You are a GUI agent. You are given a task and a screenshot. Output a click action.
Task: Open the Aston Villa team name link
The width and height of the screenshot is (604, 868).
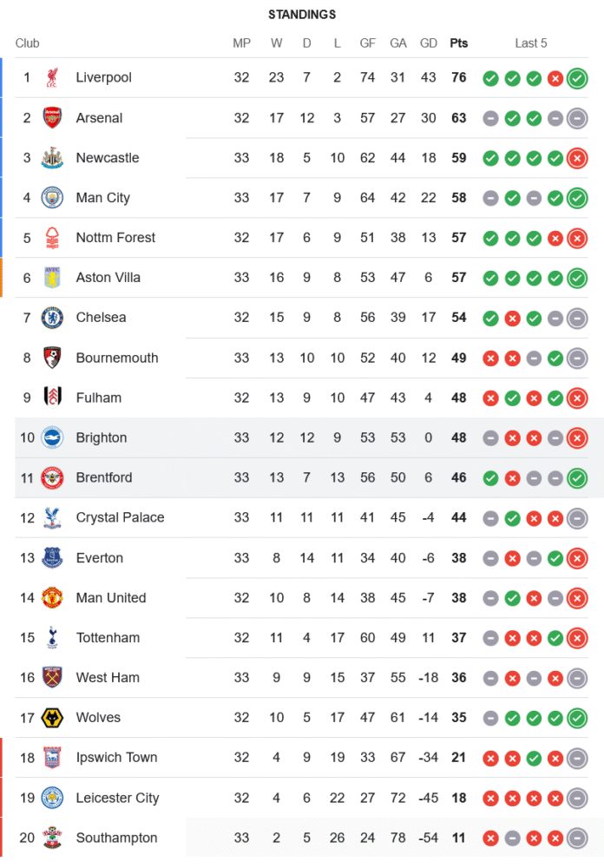pyautogui.click(x=108, y=278)
